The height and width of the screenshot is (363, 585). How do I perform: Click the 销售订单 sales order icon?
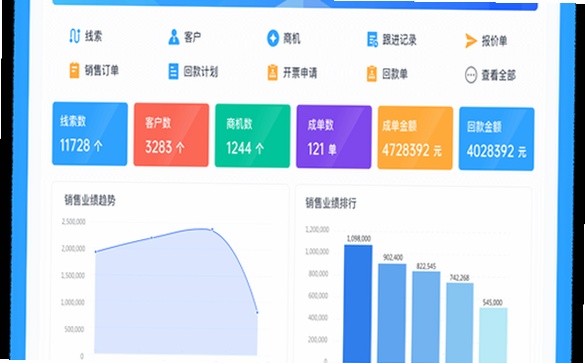pos(74,70)
